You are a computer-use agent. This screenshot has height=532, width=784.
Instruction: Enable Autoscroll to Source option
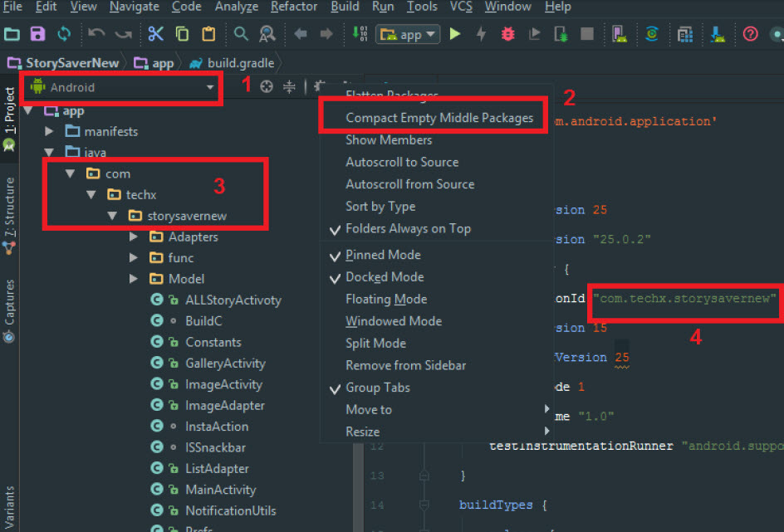coord(402,163)
